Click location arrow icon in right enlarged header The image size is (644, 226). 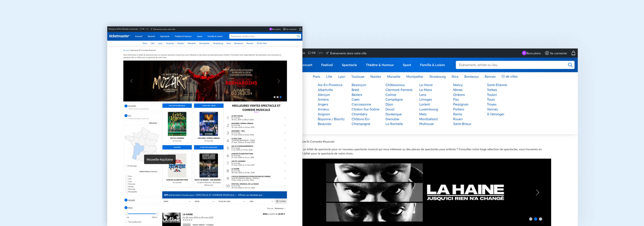tap(327, 53)
